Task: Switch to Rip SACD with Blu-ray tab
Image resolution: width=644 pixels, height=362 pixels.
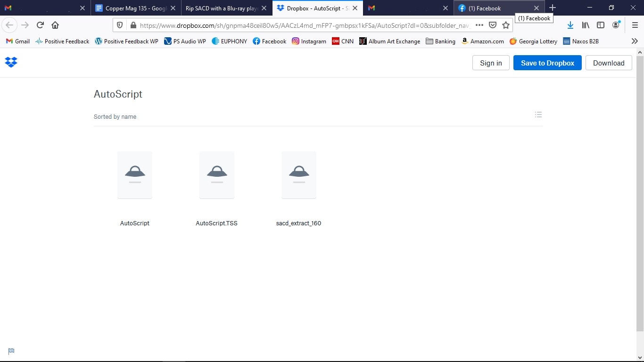Action: pos(221,8)
